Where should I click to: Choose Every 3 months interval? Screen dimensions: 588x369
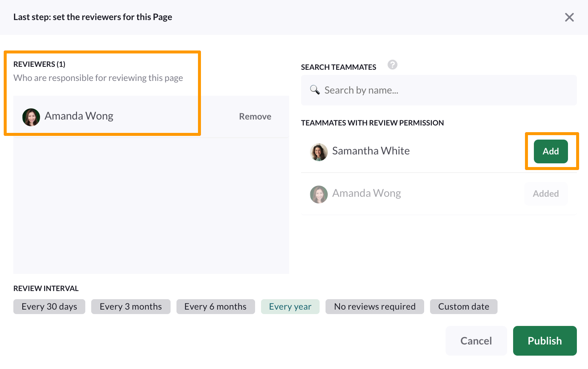tap(131, 307)
